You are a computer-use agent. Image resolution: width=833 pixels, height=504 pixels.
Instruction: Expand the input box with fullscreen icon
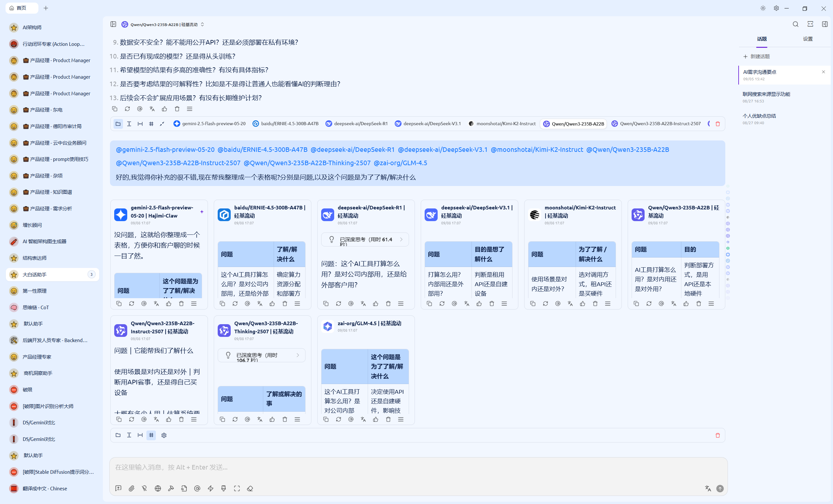tap(237, 488)
